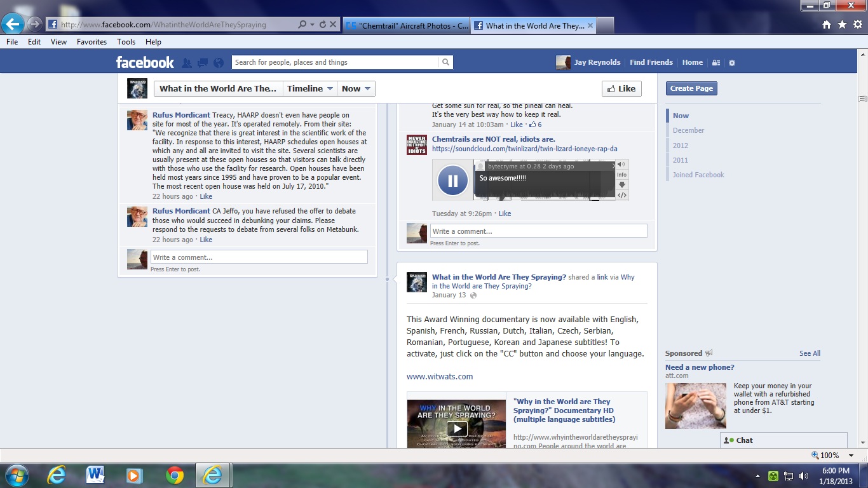Open the Tools menu

pyautogui.click(x=126, y=42)
